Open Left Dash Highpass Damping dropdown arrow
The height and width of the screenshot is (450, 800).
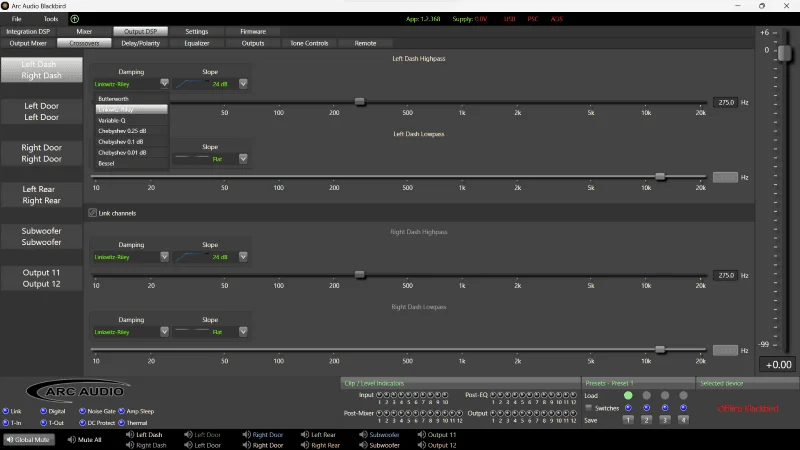click(164, 83)
